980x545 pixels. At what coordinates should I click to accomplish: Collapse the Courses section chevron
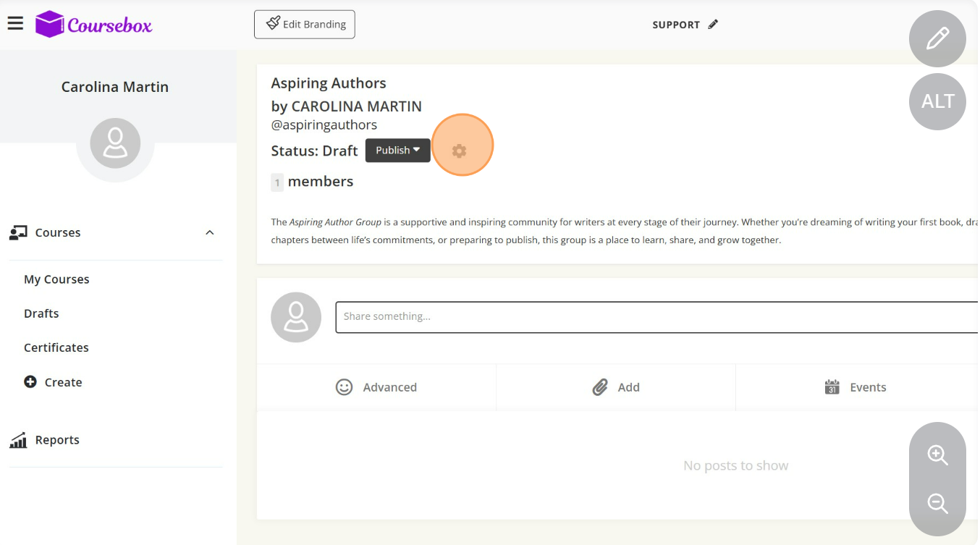pyautogui.click(x=210, y=233)
